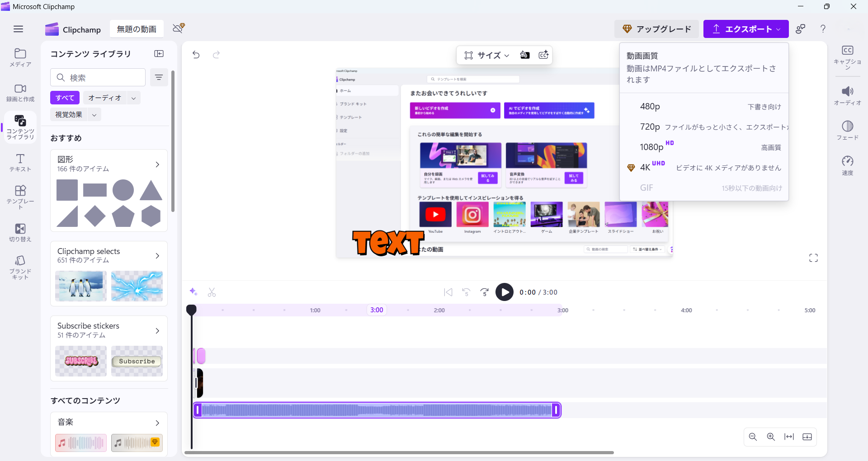
Task: Open the ブランド キット panel
Action: tap(20, 267)
